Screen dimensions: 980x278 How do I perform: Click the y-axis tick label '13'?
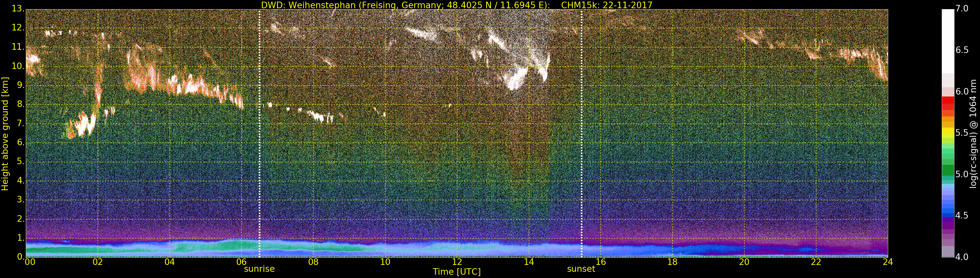18,9
